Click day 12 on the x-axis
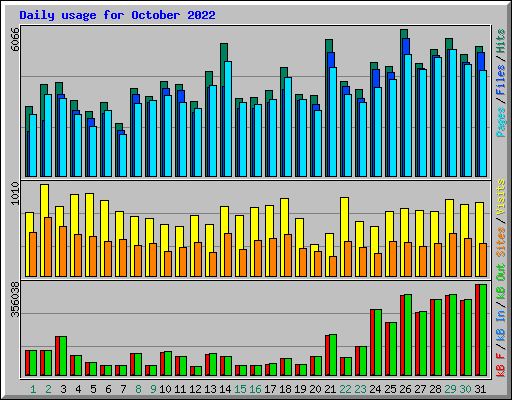 (195, 389)
